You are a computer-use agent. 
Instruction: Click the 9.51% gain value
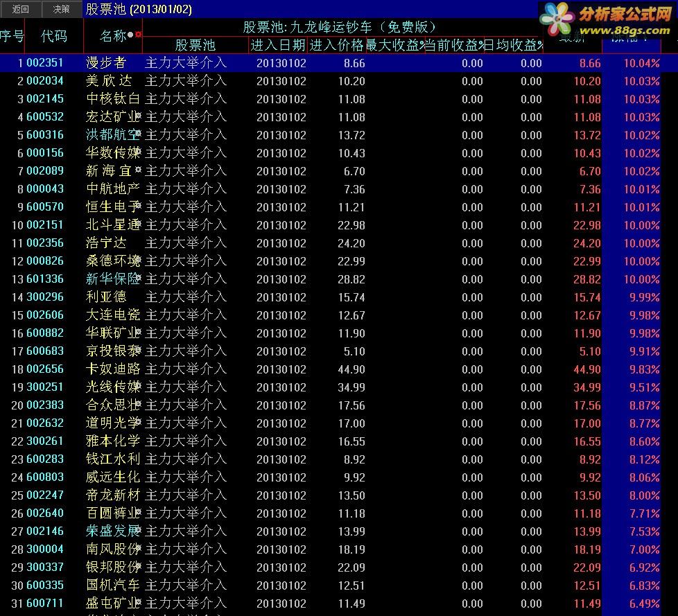[x=645, y=387]
